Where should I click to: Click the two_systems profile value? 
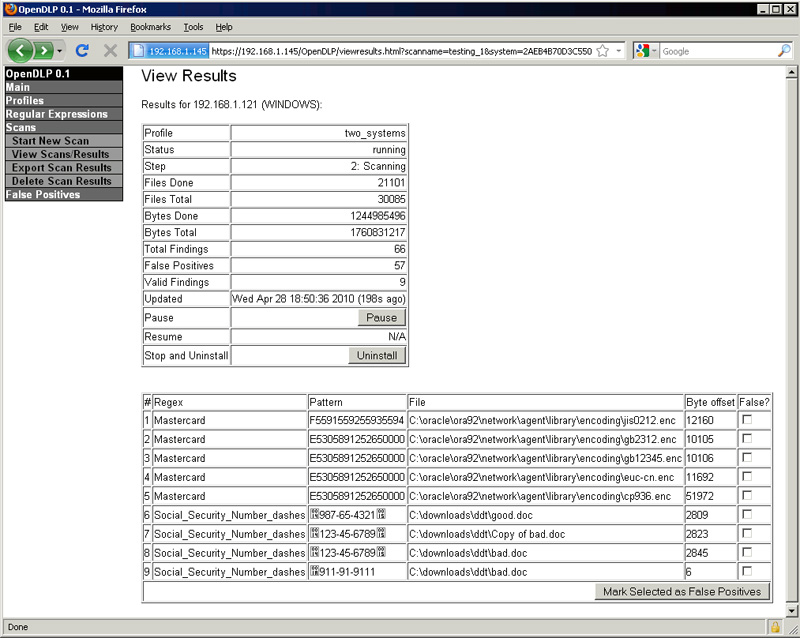click(374, 133)
